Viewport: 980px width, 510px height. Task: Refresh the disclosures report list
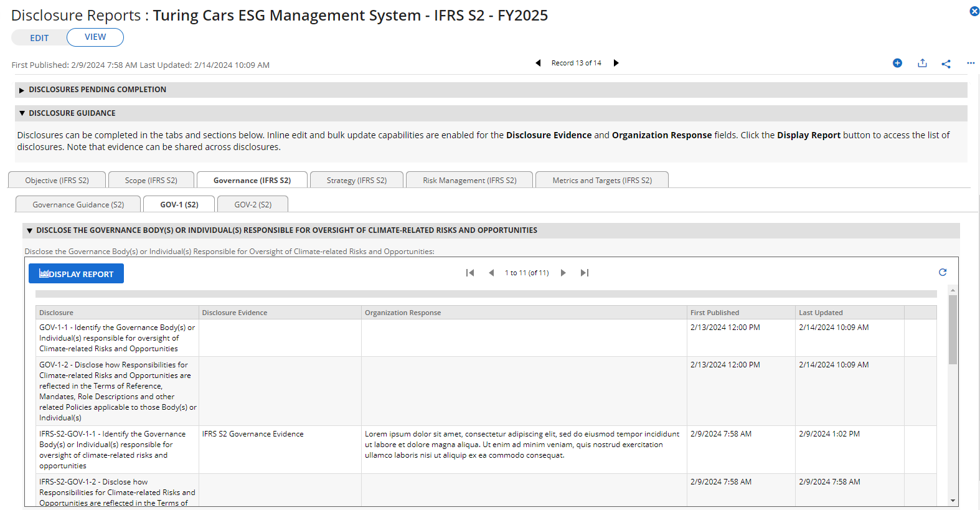[x=943, y=272]
